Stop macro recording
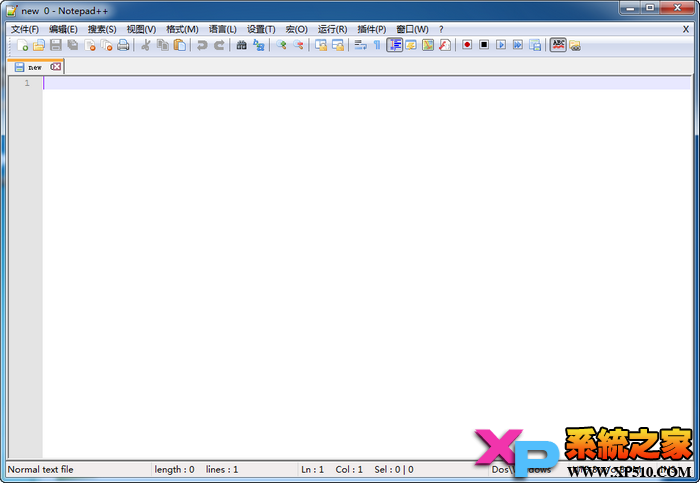The image size is (700, 483). (484, 45)
